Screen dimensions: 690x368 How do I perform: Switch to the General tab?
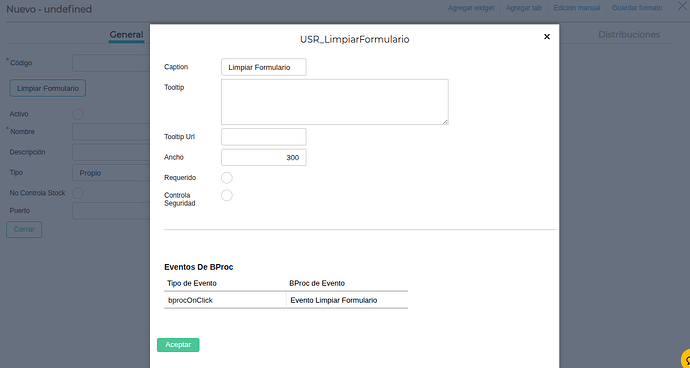[126, 35]
